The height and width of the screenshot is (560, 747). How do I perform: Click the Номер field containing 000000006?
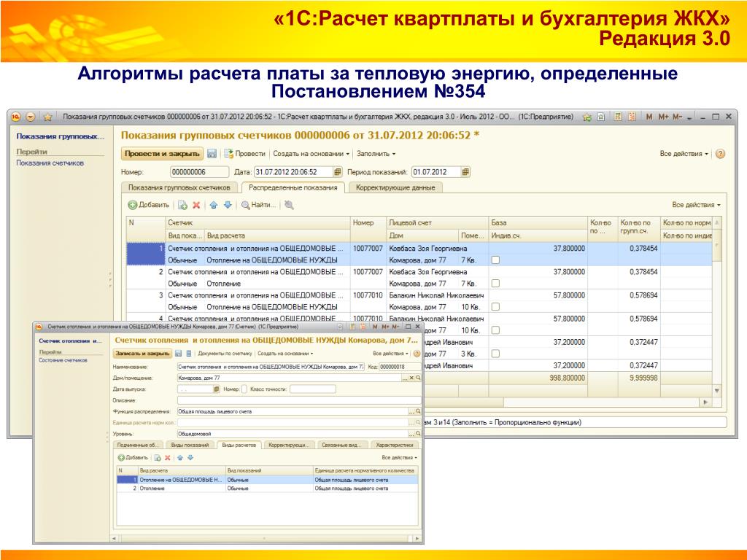click(199, 172)
